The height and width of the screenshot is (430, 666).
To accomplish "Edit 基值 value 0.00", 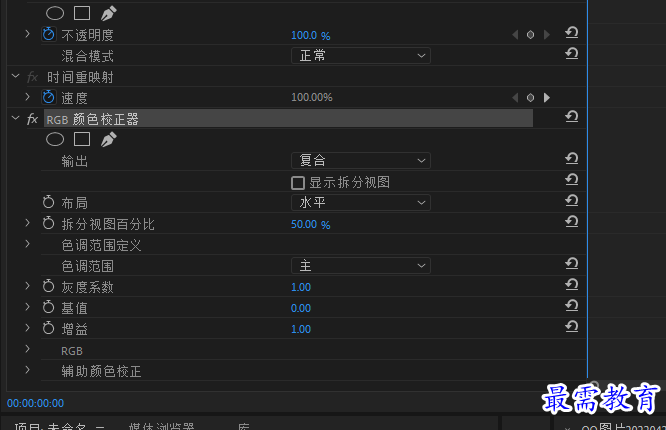I will pyautogui.click(x=301, y=308).
